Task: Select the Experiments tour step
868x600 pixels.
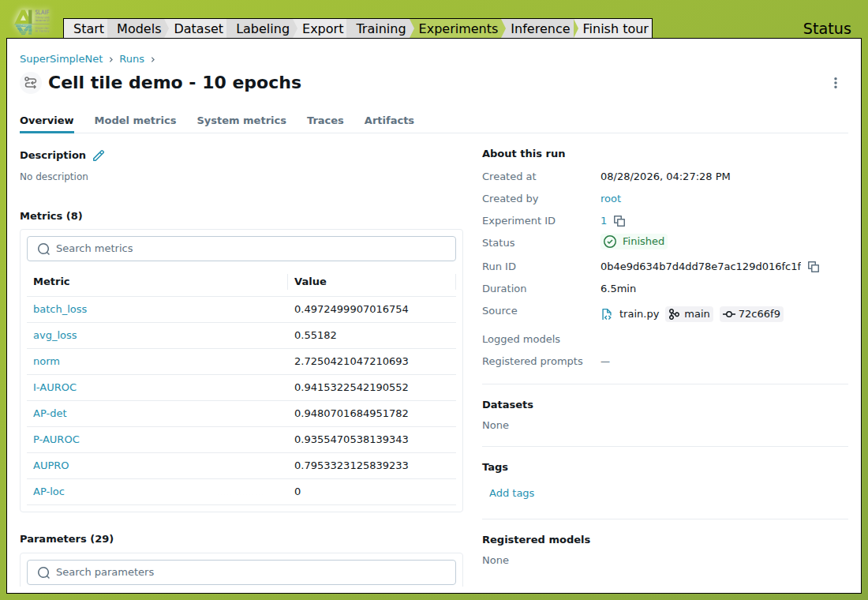Action: tap(458, 28)
